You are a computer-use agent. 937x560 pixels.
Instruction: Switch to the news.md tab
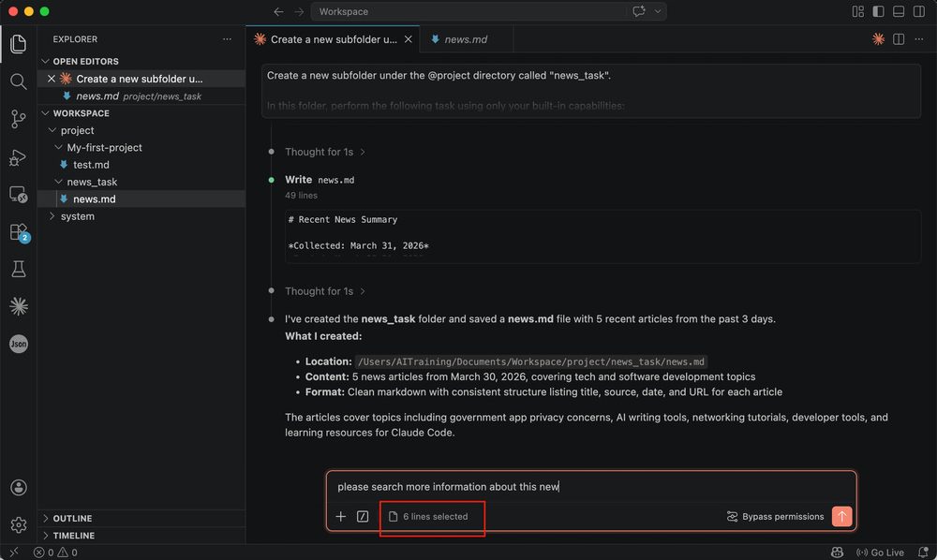(465, 39)
